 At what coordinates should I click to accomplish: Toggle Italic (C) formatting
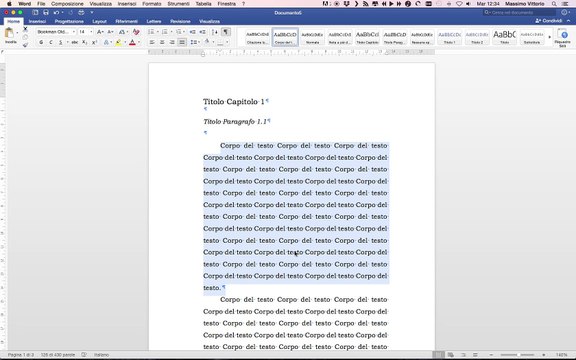tap(51, 43)
